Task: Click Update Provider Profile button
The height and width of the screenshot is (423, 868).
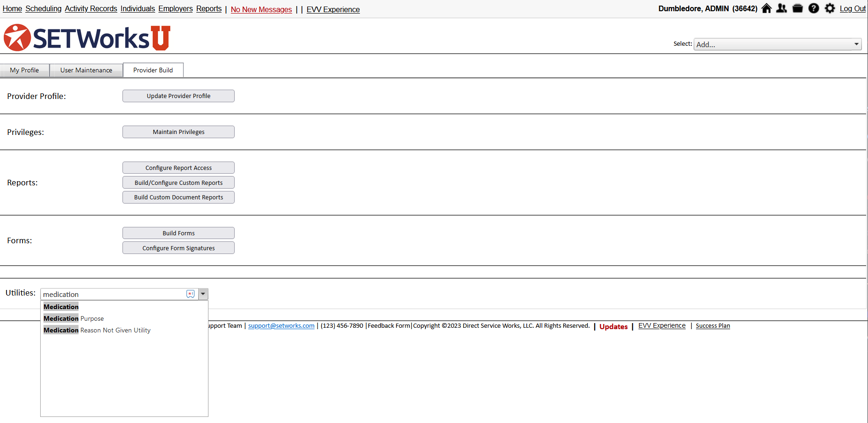Action: click(179, 96)
